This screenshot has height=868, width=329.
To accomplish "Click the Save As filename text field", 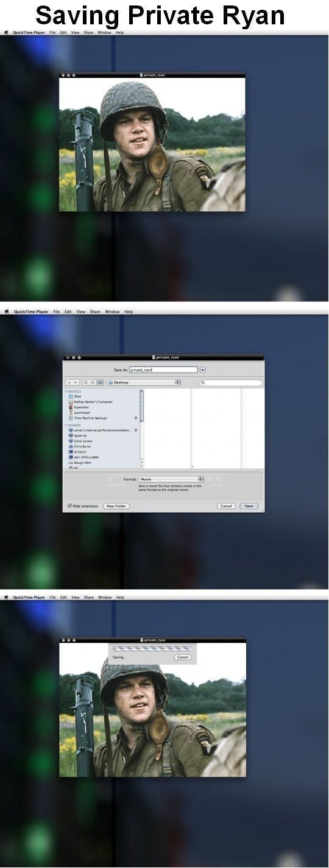I will [x=163, y=369].
